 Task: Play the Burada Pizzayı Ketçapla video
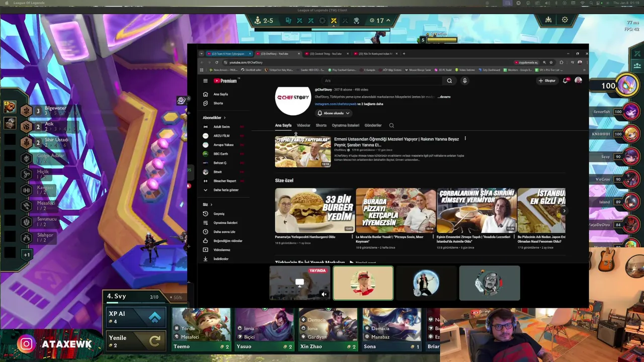(x=395, y=210)
